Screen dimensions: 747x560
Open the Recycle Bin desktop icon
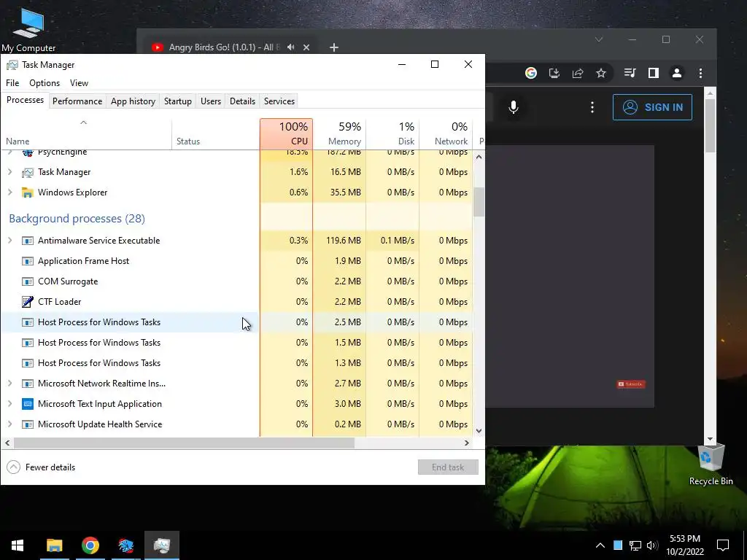tap(711, 464)
